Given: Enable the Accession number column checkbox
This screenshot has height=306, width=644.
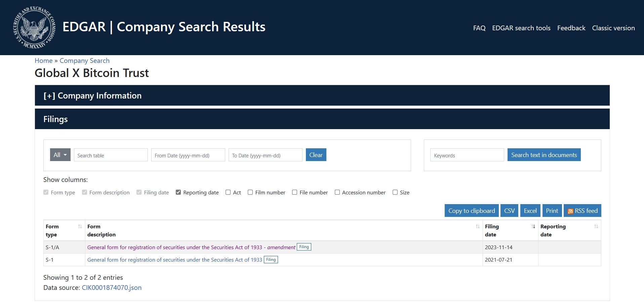Looking at the screenshot, I should click(x=337, y=192).
